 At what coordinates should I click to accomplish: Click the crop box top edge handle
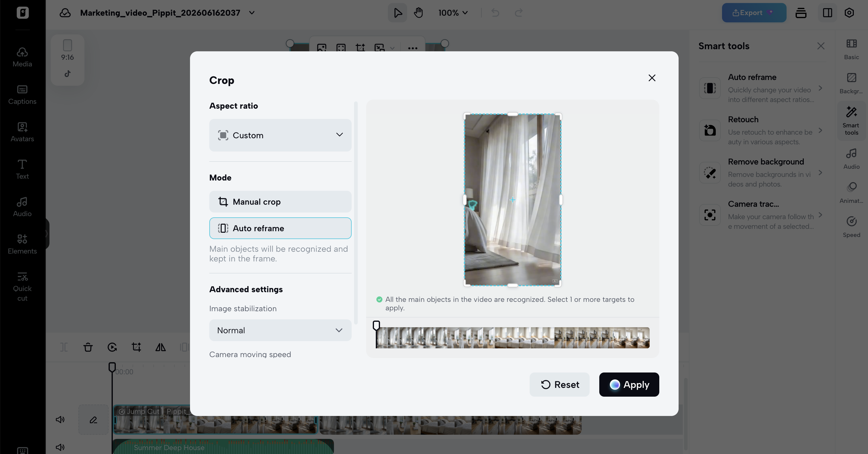point(512,114)
